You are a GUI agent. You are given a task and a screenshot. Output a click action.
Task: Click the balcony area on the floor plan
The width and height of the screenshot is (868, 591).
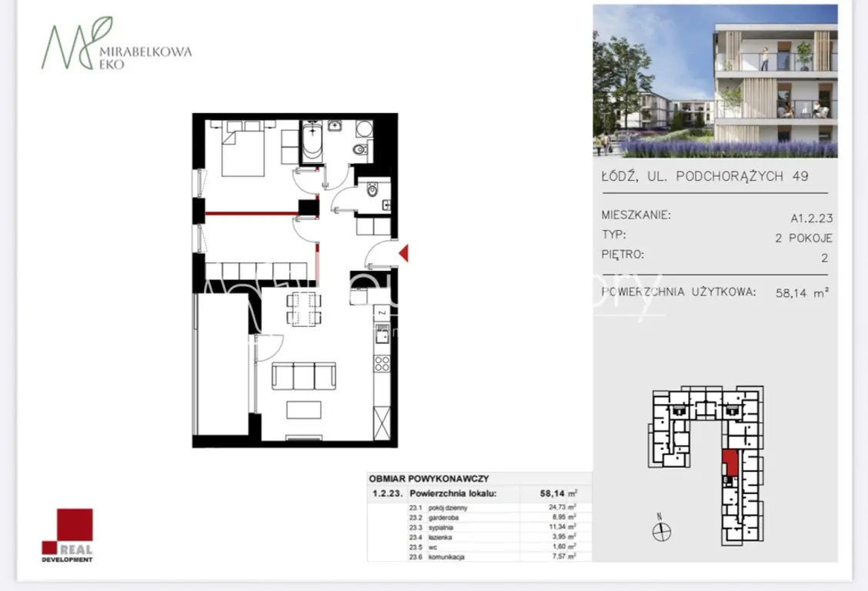(222, 364)
